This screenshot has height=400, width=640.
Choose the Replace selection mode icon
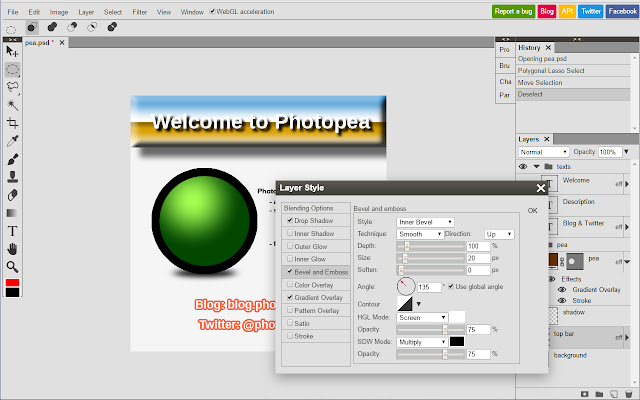(32, 27)
